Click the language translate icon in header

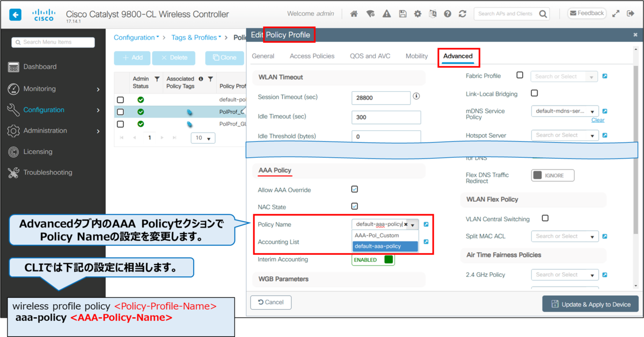pos(433,14)
